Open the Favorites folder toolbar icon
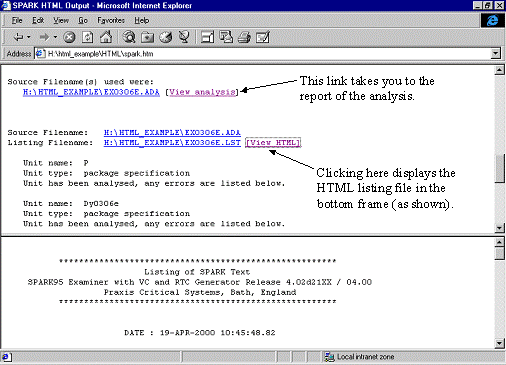 (x=147, y=37)
